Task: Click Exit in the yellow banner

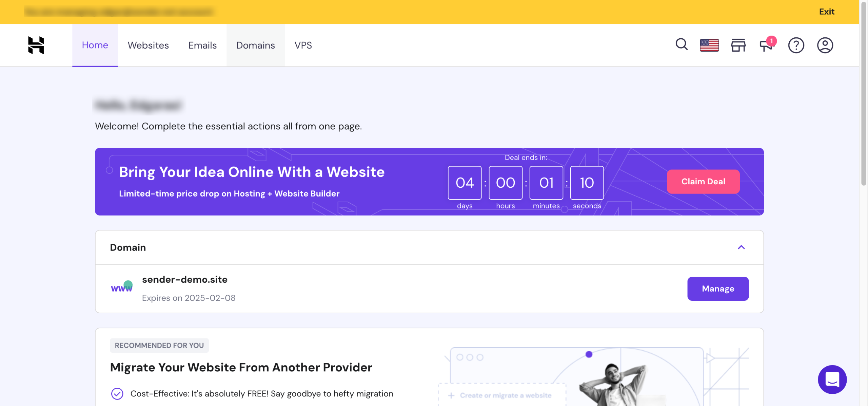Action: click(826, 12)
